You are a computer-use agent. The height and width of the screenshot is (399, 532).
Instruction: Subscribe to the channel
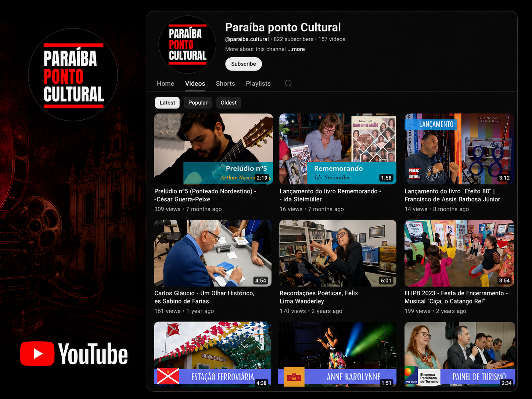[244, 64]
